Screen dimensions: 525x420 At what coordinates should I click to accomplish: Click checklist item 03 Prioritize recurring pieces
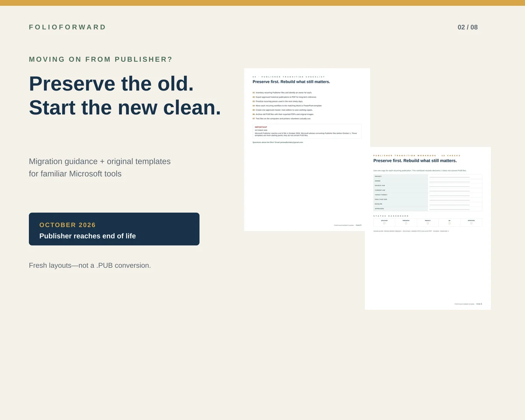[x=278, y=101]
